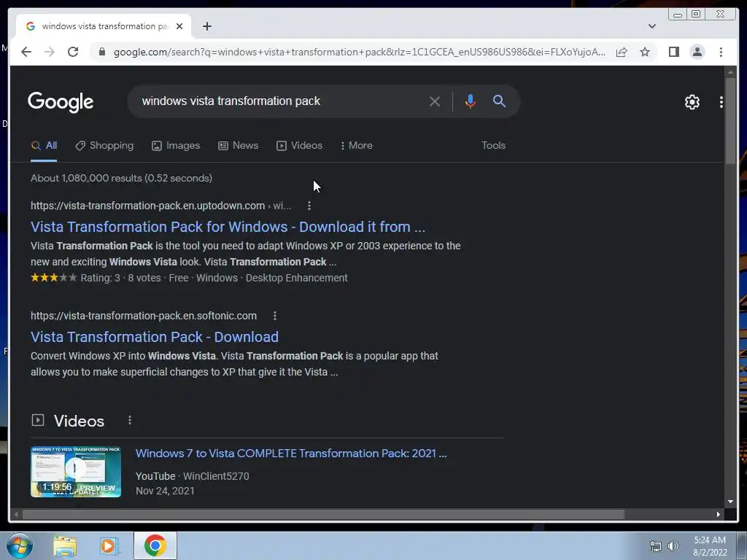Open options for uptodown result
Viewport: 747px width, 560px height.
click(x=309, y=206)
